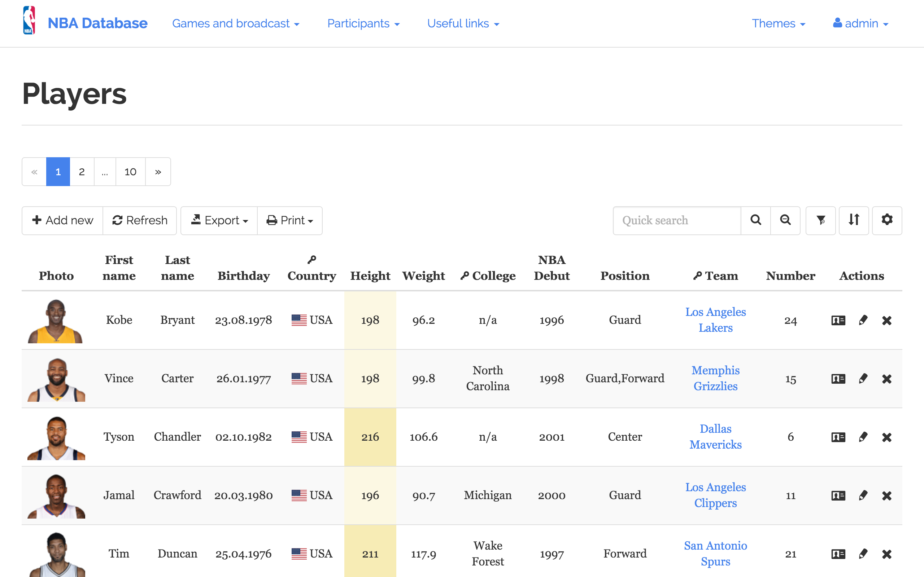Edit Jamal Crawford's record pencil icon

[863, 495]
